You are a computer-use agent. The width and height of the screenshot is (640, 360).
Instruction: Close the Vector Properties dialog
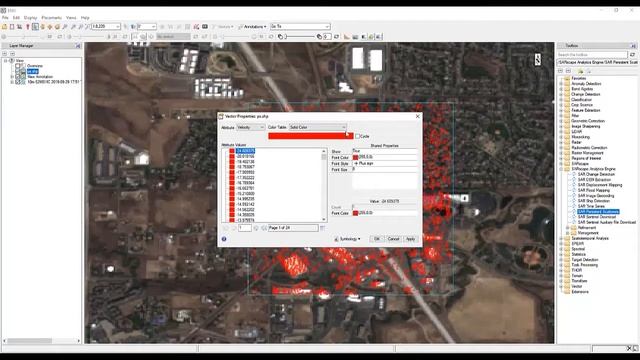[417, 116]
